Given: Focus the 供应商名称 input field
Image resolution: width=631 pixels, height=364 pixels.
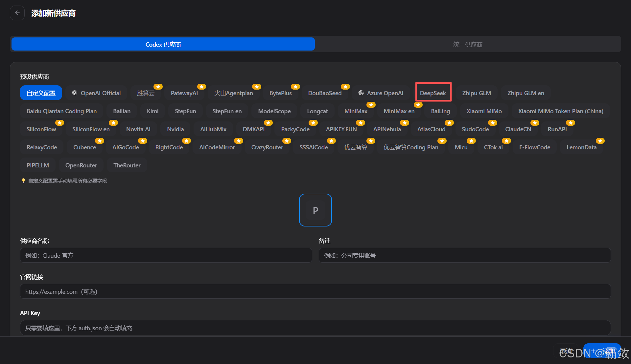Looking at the screenshot, I should (166, 255).
